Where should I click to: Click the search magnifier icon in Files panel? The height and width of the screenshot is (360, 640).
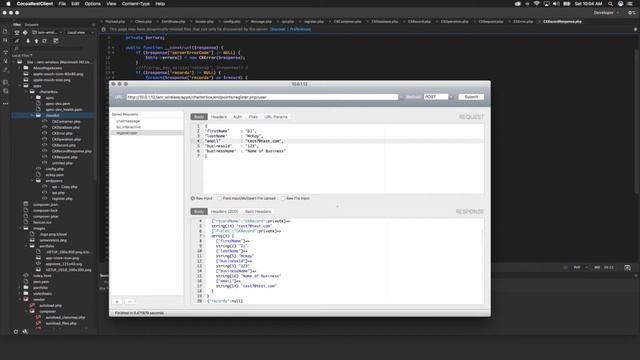(x=16, y=49)
